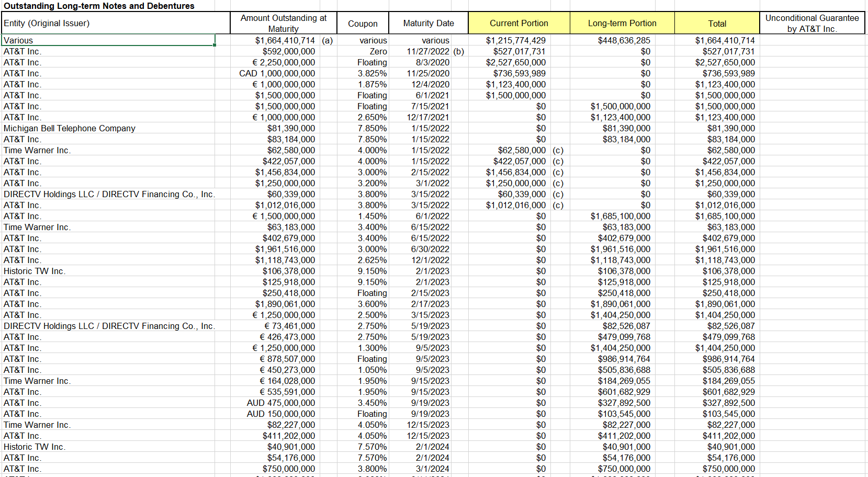The image size is (868, 477).
Task: Click maturity date '6/30/2022'
Action: [x=420, y=249]
